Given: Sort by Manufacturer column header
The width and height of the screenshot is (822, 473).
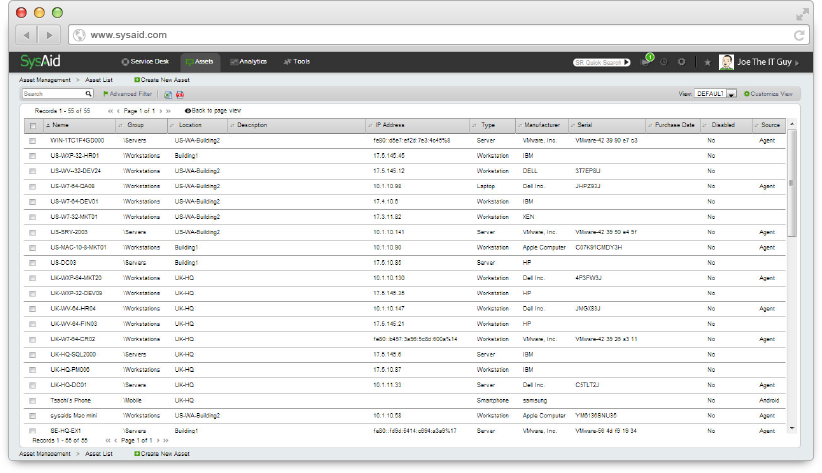Looking at the screenshot, I should [542, 125].
